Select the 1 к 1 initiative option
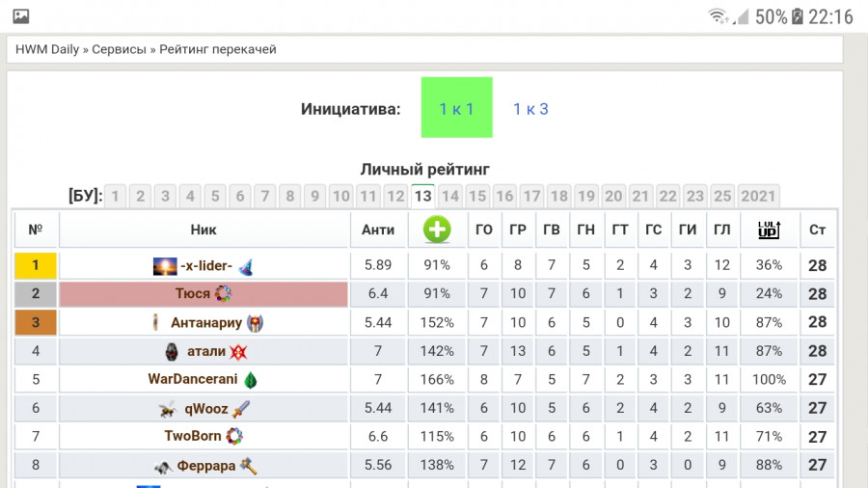Screen dimensions: 868x488 point(457,107)
